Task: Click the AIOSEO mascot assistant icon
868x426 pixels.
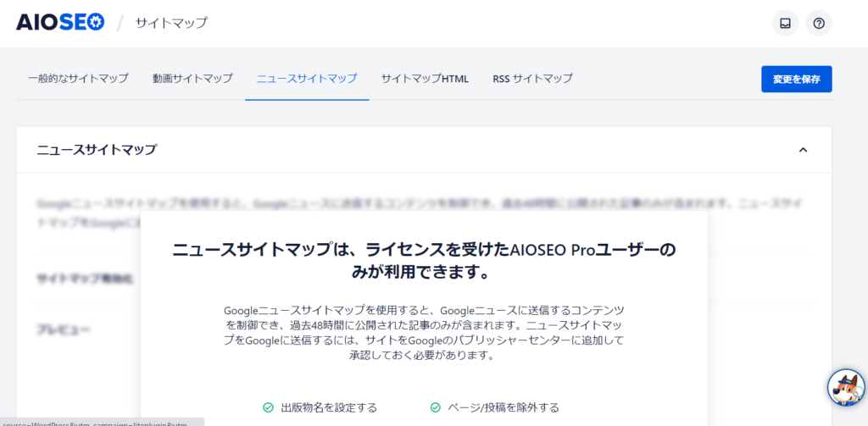Action: pyautogui.click(x=845, y=387)
